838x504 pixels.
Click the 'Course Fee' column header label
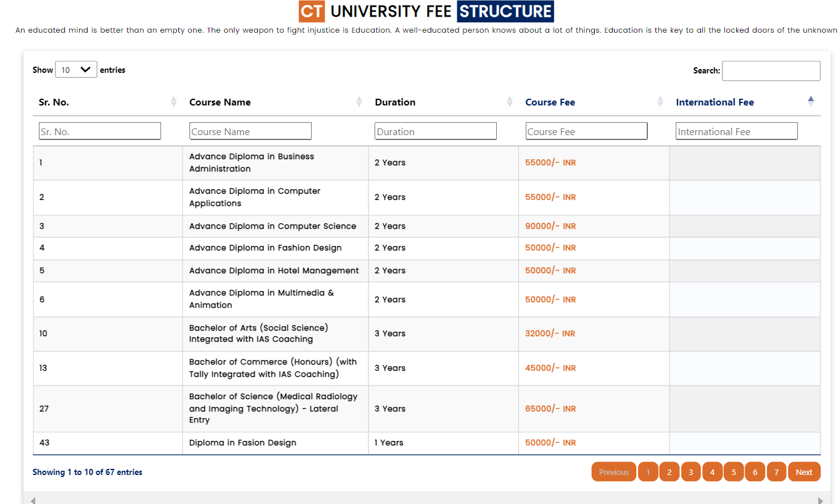click(550, 102)
